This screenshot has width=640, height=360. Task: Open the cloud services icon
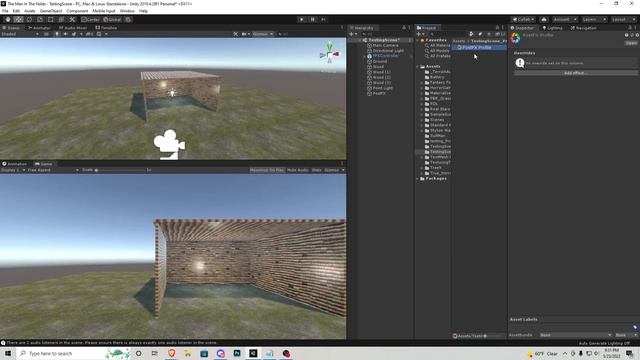click(544, 19)
